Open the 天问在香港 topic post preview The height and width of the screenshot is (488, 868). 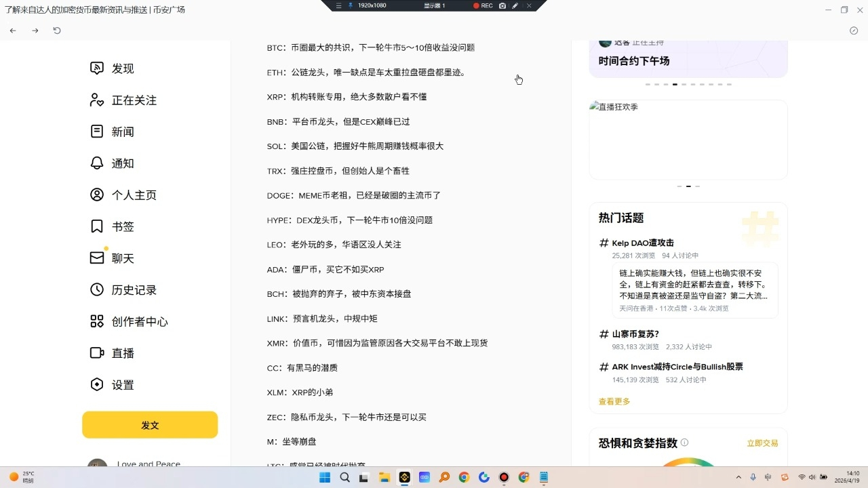pos(695,290)
